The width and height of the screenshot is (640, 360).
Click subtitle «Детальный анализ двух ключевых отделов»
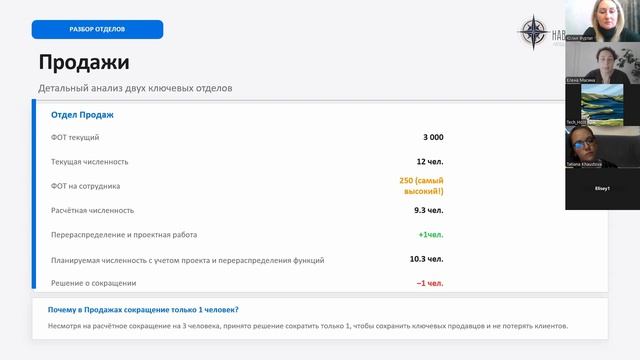135,88
